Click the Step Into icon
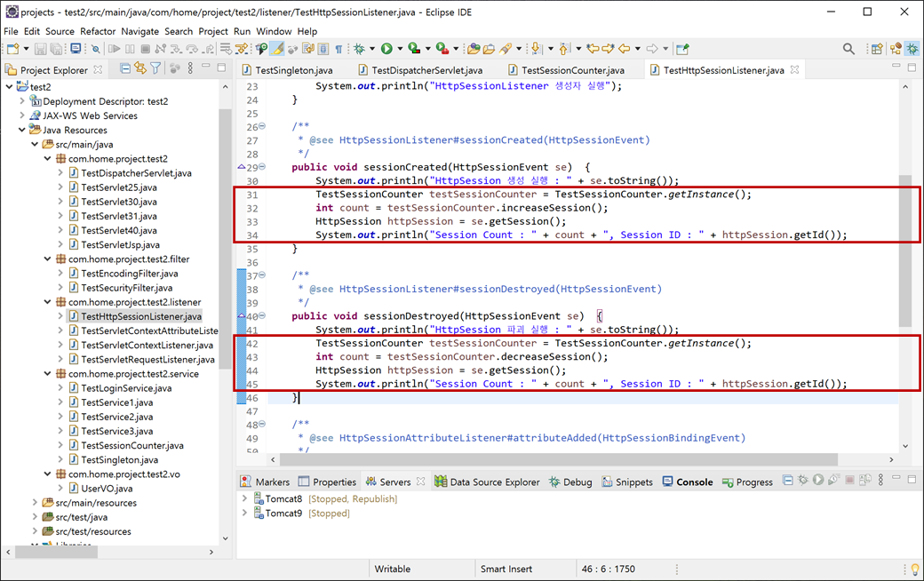This screenshot has width=924, height=581. [176, 49]
